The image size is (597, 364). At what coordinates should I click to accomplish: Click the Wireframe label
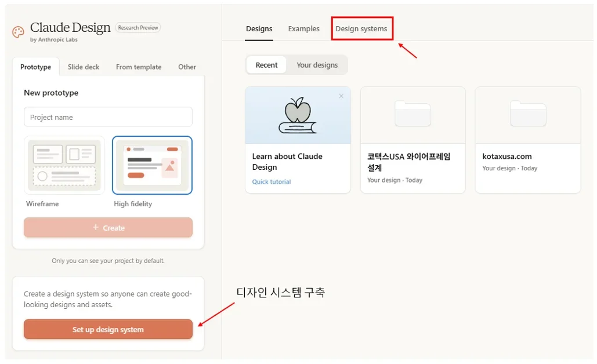[42, 204]
